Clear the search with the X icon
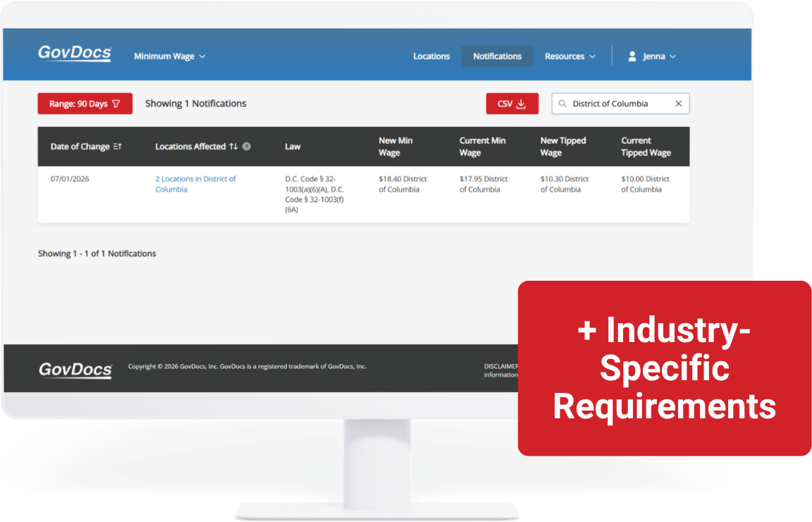The image size is (812, 522). coord(678,104)
